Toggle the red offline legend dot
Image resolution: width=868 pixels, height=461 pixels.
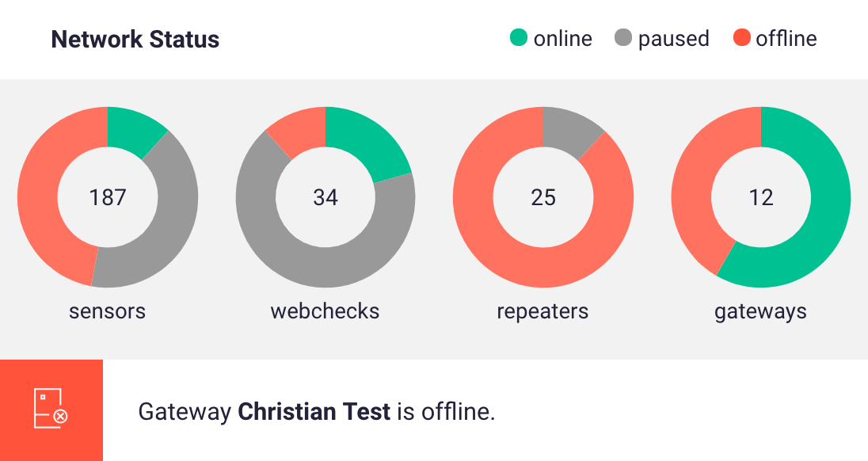click(x=742, y=38)
